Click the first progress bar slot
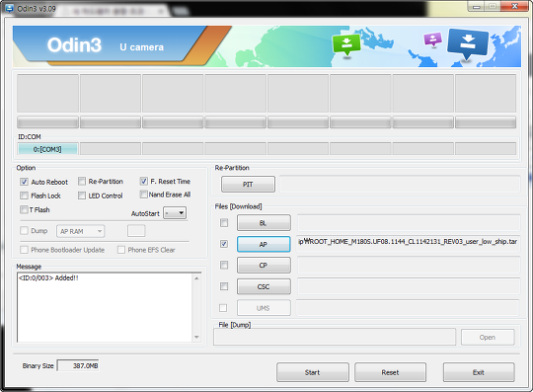 [47, 122]
